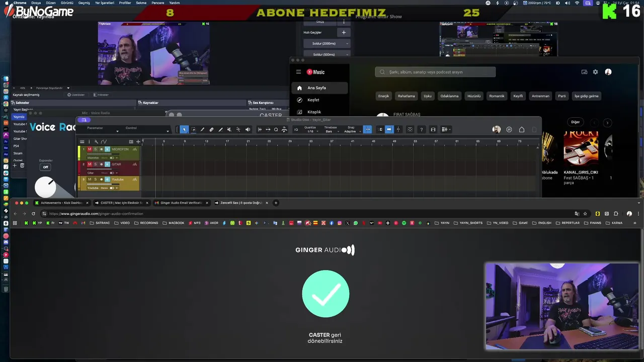The height and width of the screenshot is (362, 644).
Task: Add a scene with plus icon in OBS
Action: click(x=15, y=165)
